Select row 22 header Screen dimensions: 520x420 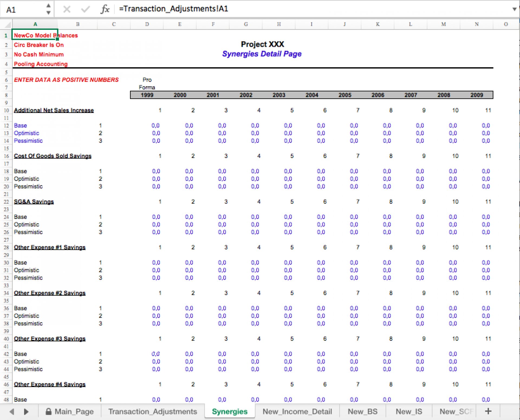point(6,202)
